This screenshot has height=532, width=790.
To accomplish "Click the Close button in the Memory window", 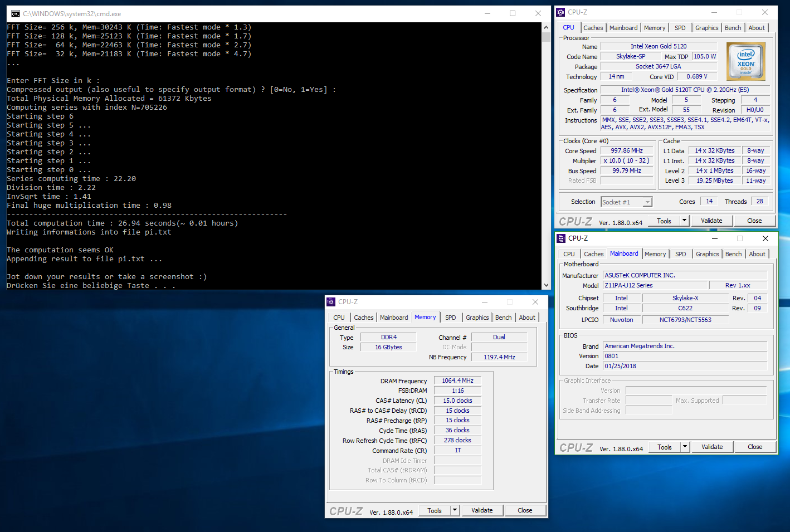I will tap(525, 510).
